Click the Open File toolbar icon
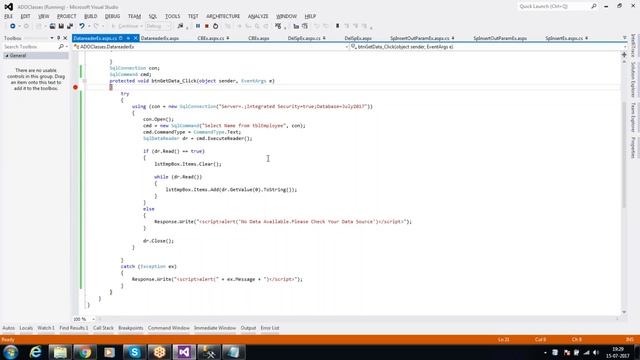Viewport: 640px width, 360px height. point(52,26)
